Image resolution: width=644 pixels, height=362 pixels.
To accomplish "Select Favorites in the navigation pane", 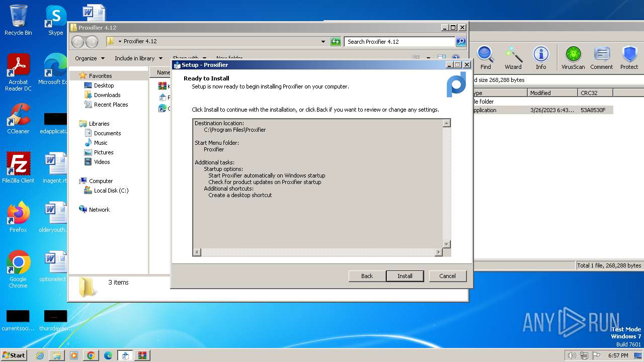I will point(100,76).
